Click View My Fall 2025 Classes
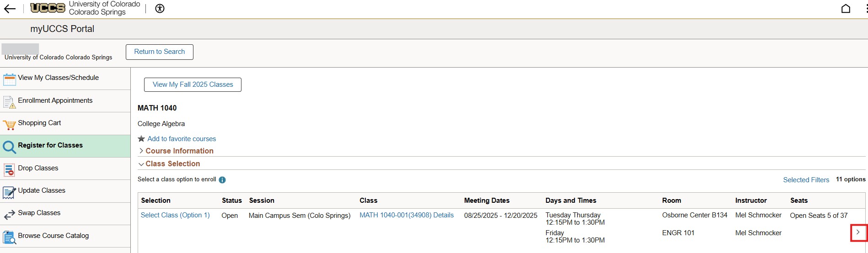This screenshot has height=253, width=868. coord(193,85)
